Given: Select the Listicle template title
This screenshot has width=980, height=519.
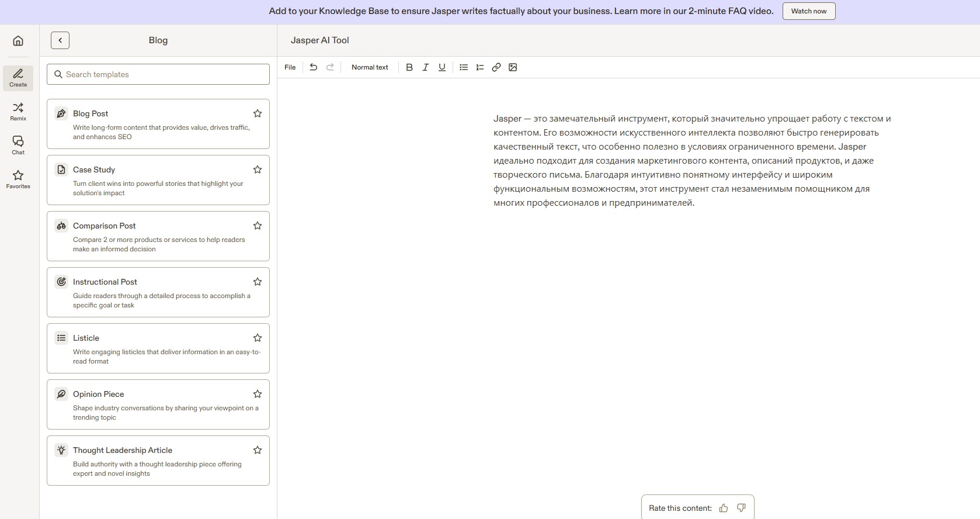Looking at the screenshot, I should click(x=86, y=338).
